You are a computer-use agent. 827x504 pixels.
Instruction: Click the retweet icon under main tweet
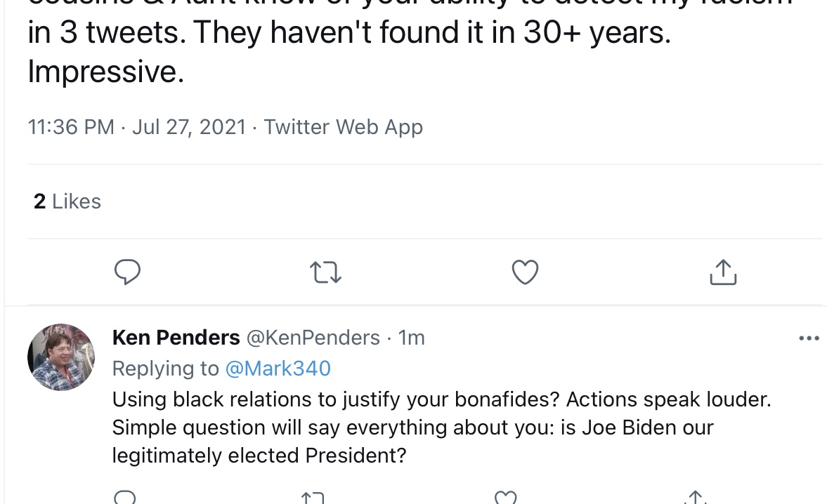(x=325, y=272)
